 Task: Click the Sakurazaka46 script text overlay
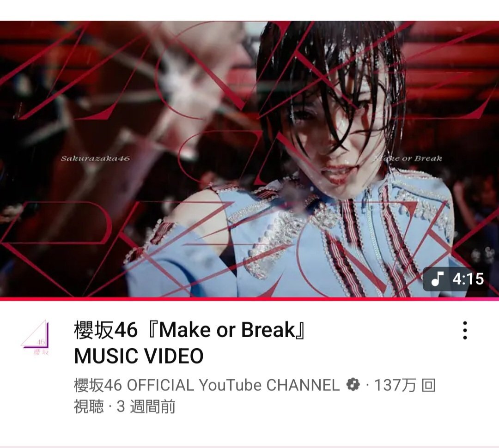click(95, 158)
